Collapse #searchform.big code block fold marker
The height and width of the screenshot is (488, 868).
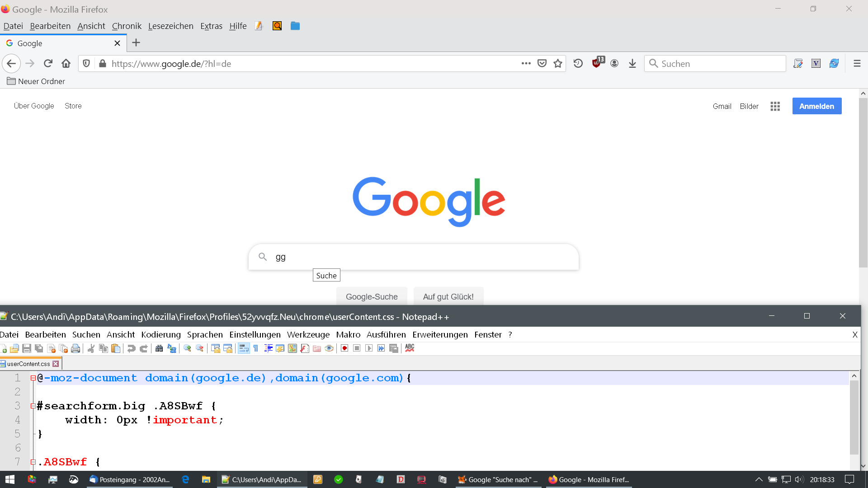pos(33,406)
